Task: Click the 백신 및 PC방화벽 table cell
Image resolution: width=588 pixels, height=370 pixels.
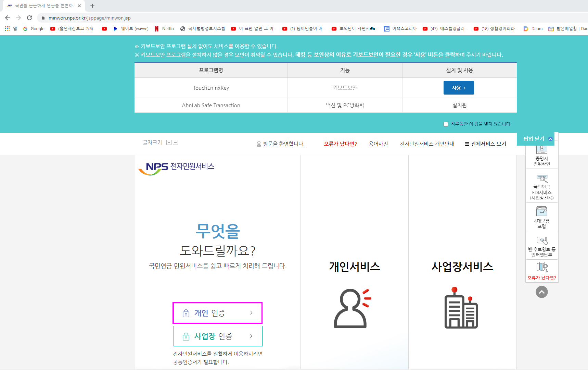Action: (x=345, y=106)
